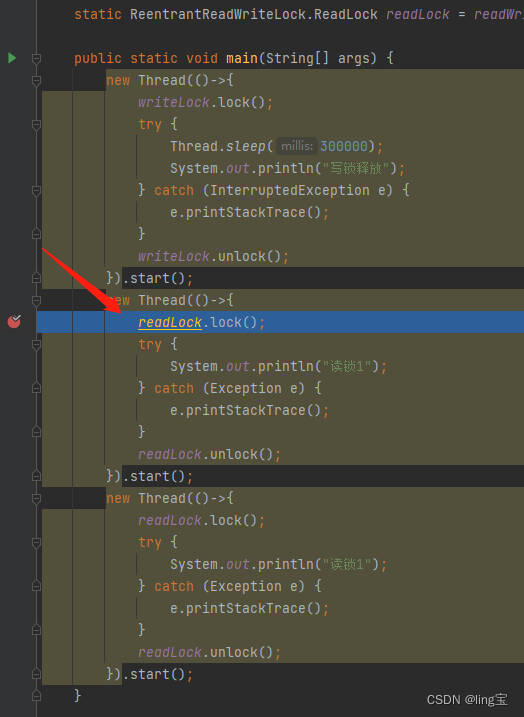Click the underlined readLock identifier in the highlighted line

(x=170, y=322)
